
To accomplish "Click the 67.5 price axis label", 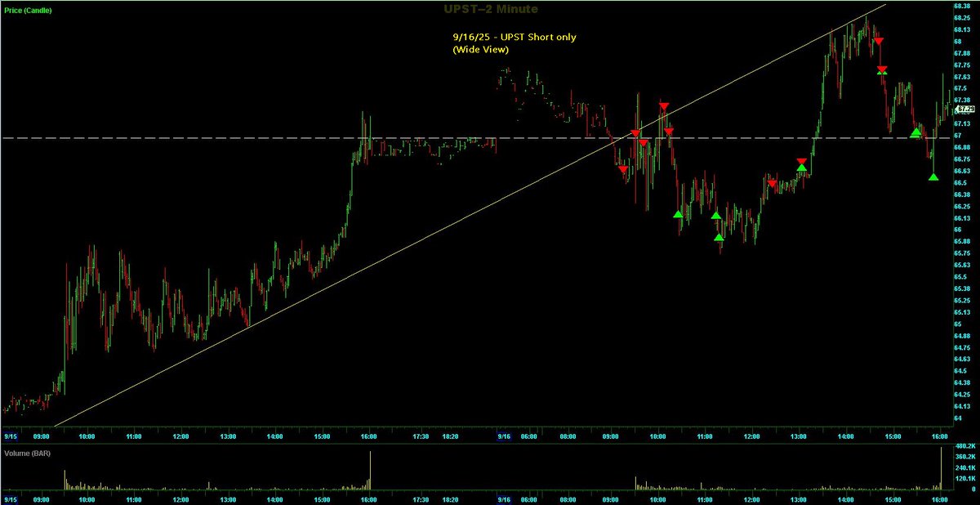I will pos(960,88).
